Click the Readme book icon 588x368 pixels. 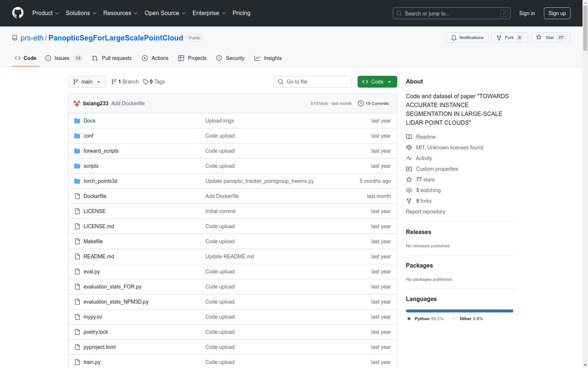pyautogui.click(x=409, y=137)
